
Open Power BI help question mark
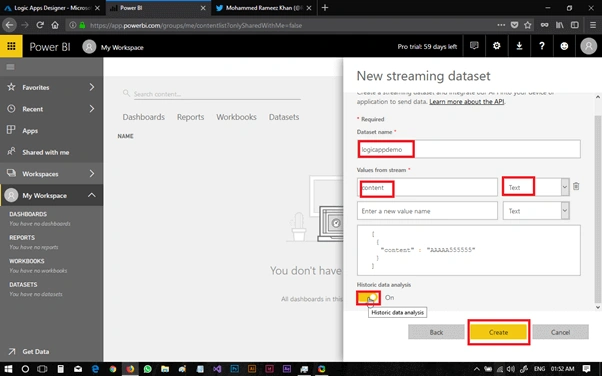pos(541,46)
